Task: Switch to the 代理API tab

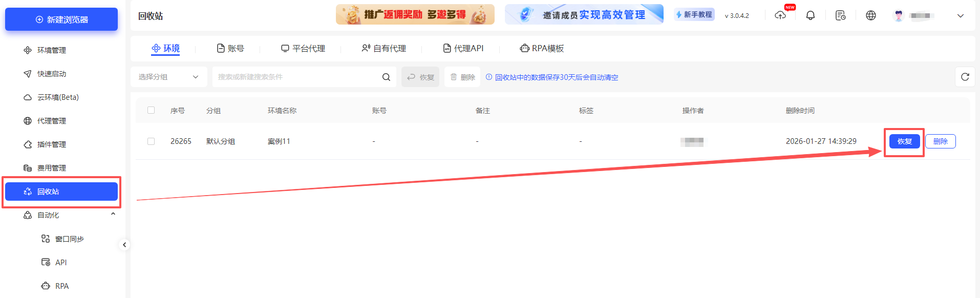Action: click(x=463, y=48)
